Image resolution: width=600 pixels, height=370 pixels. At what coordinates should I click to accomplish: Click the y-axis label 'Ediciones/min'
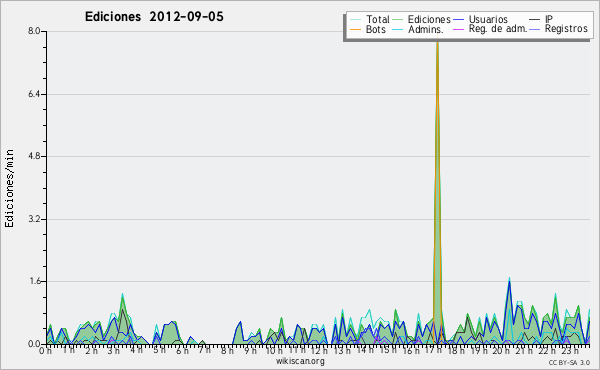click(x=9, y=188)
